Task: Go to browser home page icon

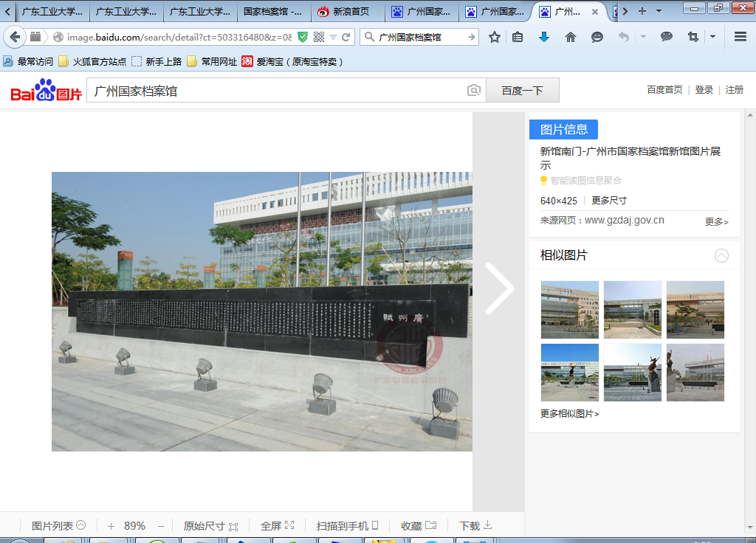Action: coord(570,37)
